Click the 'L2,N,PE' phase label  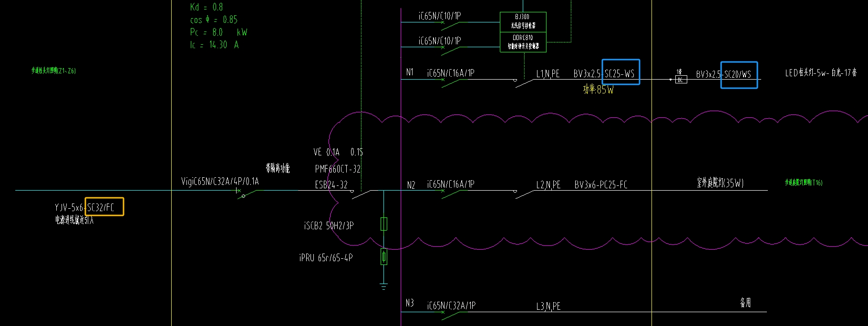pos(548,185)
